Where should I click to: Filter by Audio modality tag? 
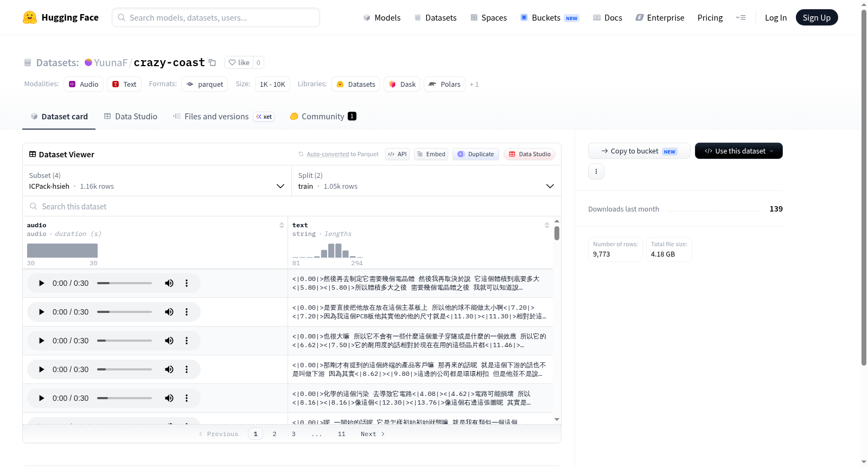click(x=84, y=84)
